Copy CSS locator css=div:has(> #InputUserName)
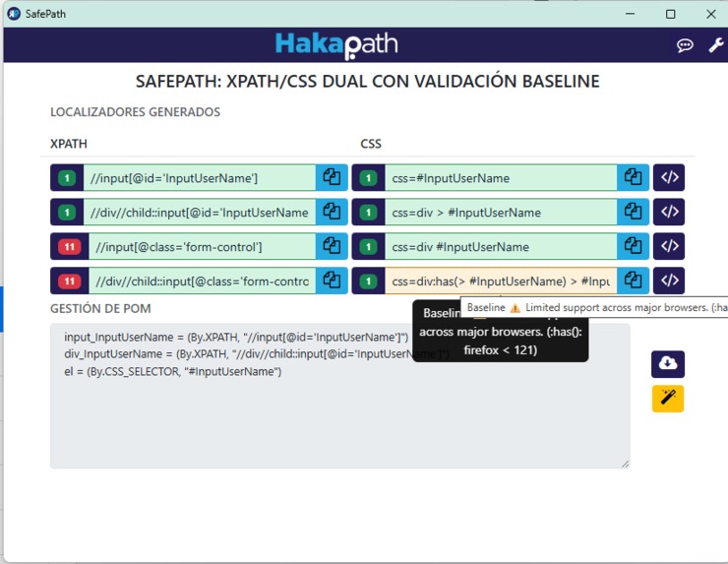The image size is (728, 564). tap(633, 281)
